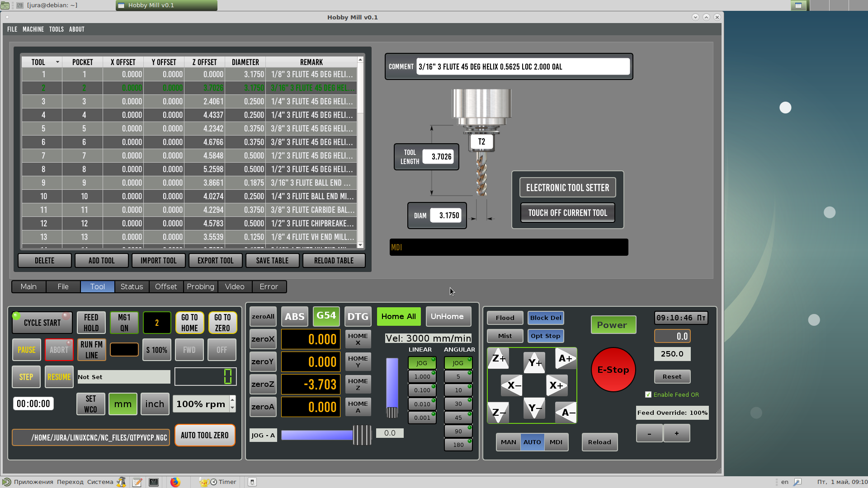The height and width of the screenshot is (488, 868).
Task: Switch to the Error tab
Action: tap(269, 286)
